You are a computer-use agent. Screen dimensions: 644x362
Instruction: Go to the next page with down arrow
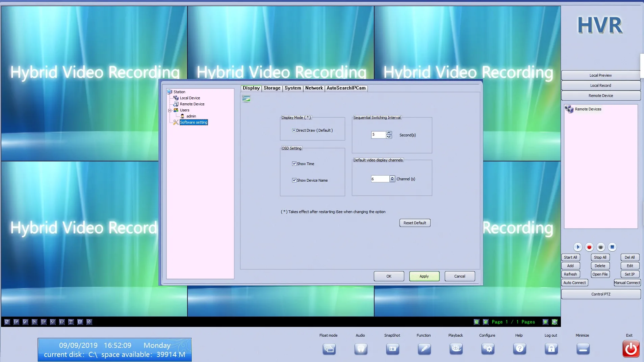click(x=545, y=322)
